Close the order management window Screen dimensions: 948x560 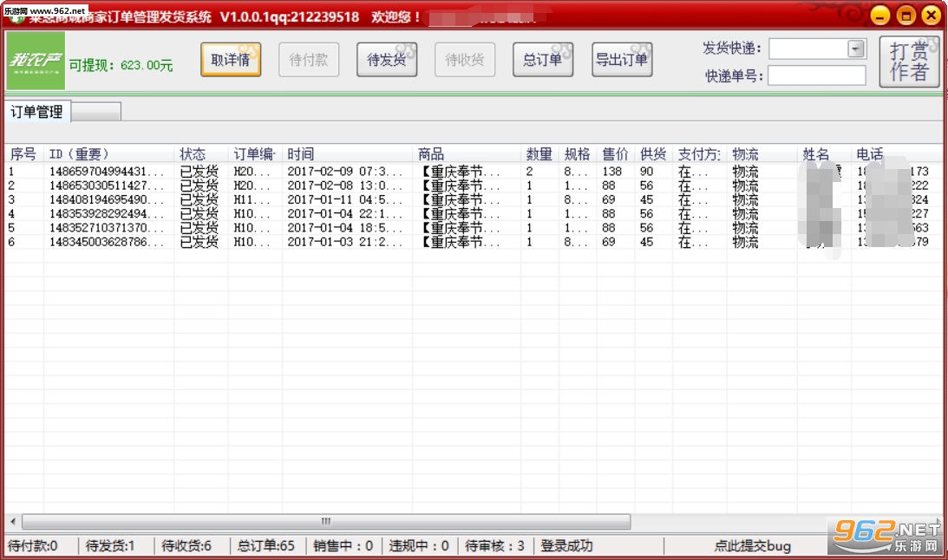(931, 15)
